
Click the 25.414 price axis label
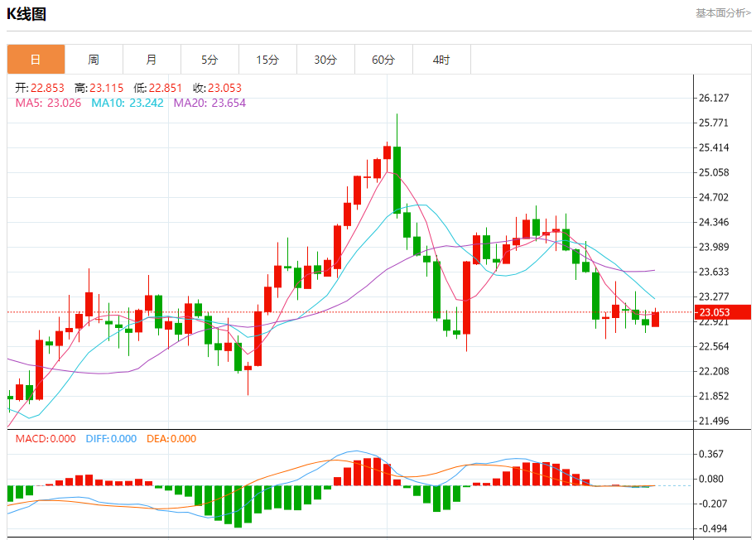714,147
